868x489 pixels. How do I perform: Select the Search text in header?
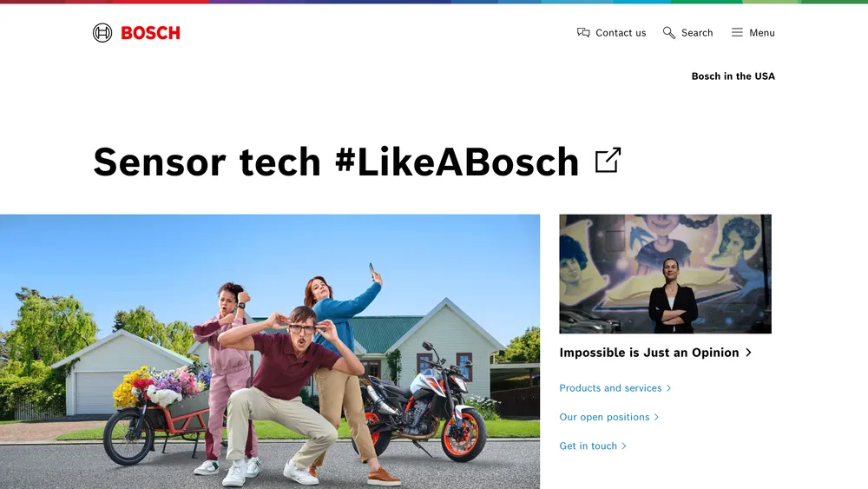pyautogui.click(x=697, y=33)
